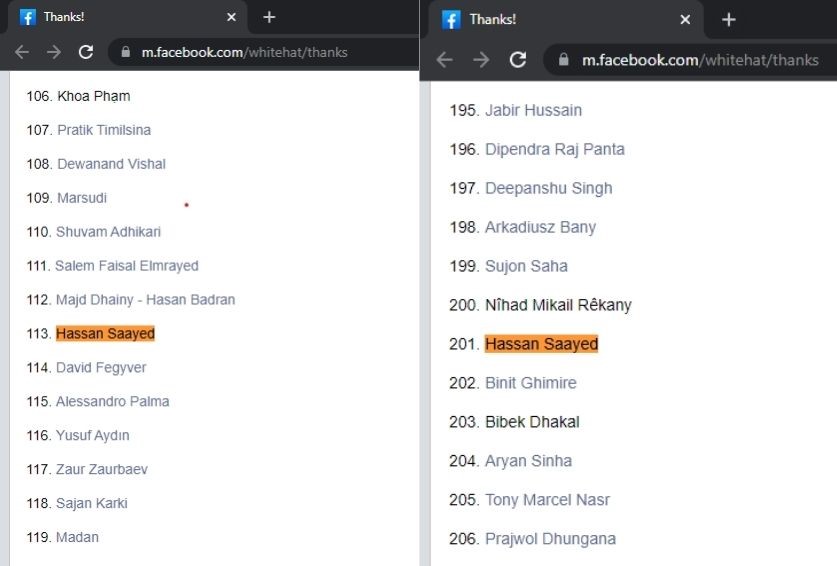The height and width of the screenshot is (566, 837).
Task: Click forward arrow in left browser window
Action: 54,52
